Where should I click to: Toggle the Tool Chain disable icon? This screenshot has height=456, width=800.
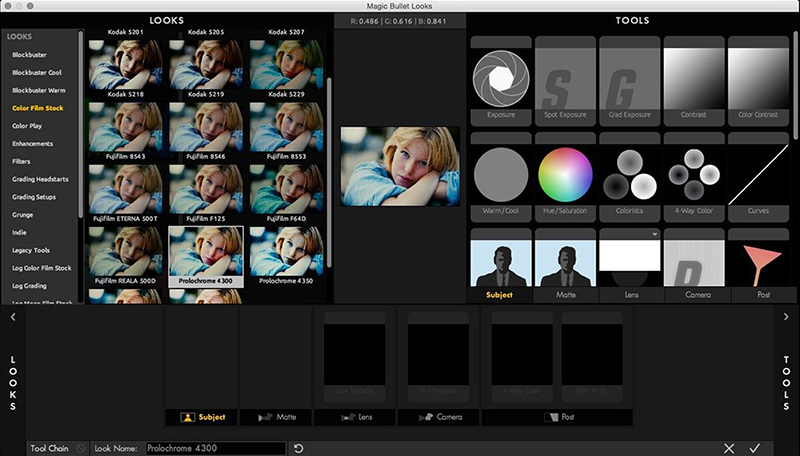pos(81,448)
